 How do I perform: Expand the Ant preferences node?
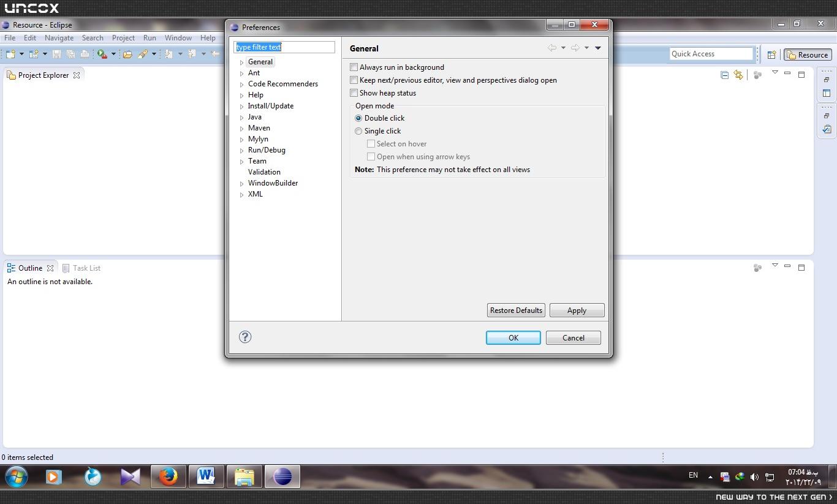click(x=241, y=73)
